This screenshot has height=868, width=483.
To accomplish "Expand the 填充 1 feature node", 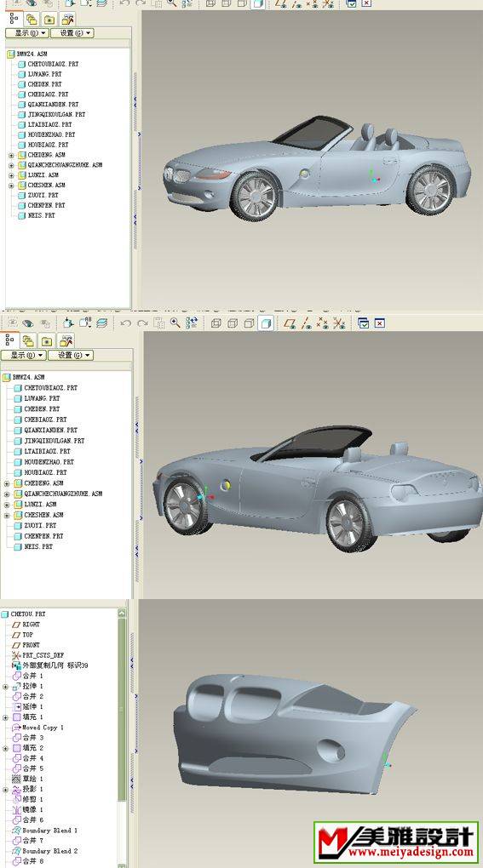I will [x=6, y=717].
